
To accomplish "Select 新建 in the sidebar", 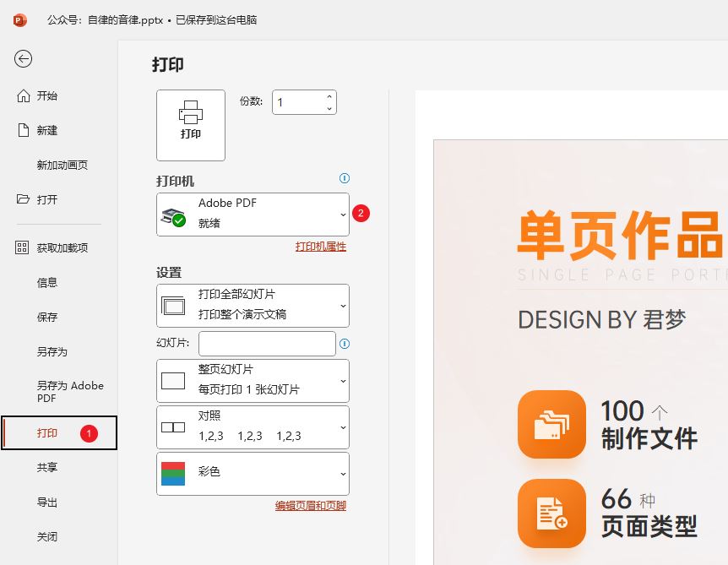I will [x=47, y=131].
